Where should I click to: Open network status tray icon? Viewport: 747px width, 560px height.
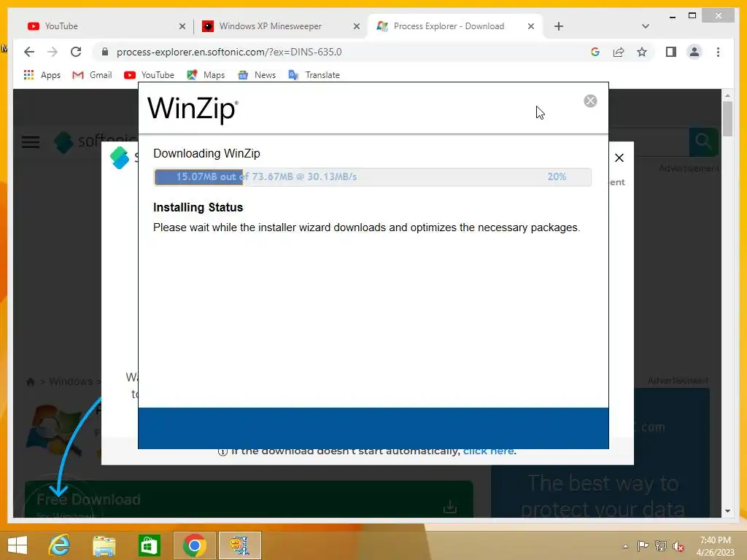point(661,545)
